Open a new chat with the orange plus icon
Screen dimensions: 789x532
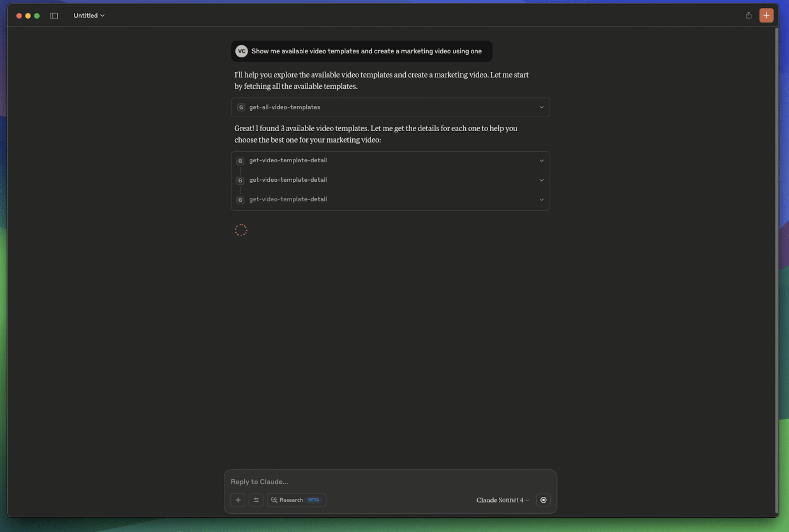(x=766, y=15)
